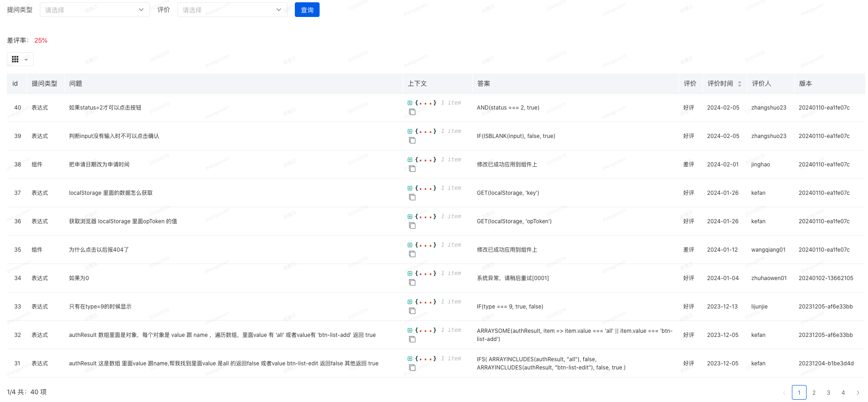Image resolution: width=868 pixels, height=402 pixels.
Task: Go to page 3
Action: (x=829, y=392)
